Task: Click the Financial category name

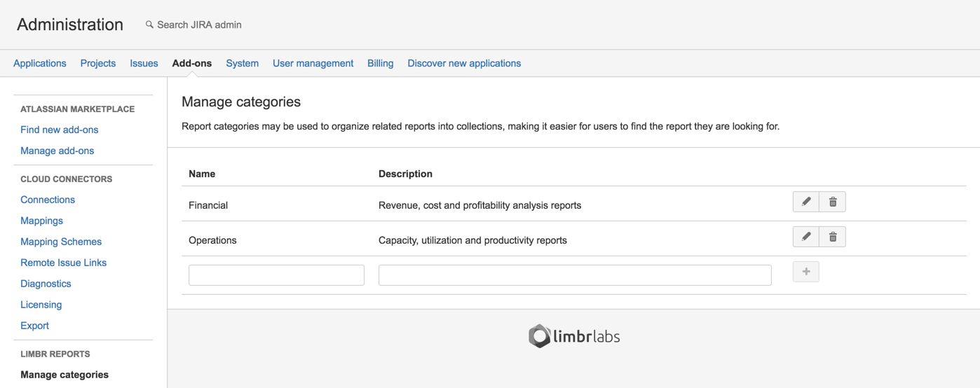Action: coord(208,205)
